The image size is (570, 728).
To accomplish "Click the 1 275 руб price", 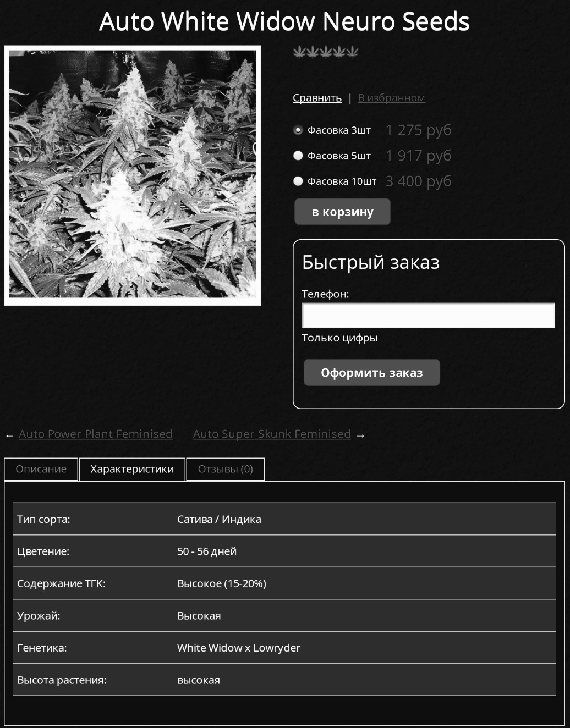I will 418,130.
